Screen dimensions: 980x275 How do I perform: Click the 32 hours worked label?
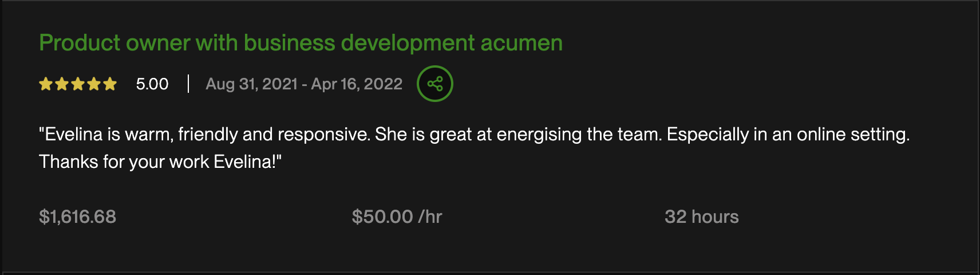tap(701, 217)
